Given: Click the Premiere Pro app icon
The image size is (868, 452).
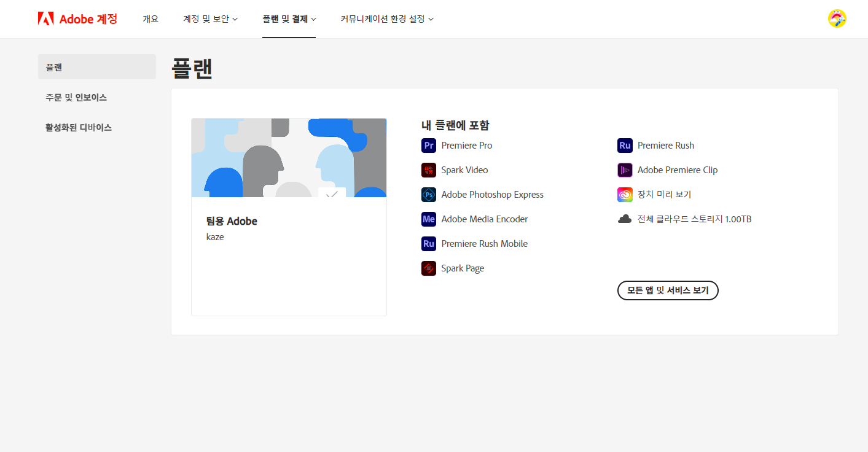Looking at the screenshot, I should click(429, 146).
